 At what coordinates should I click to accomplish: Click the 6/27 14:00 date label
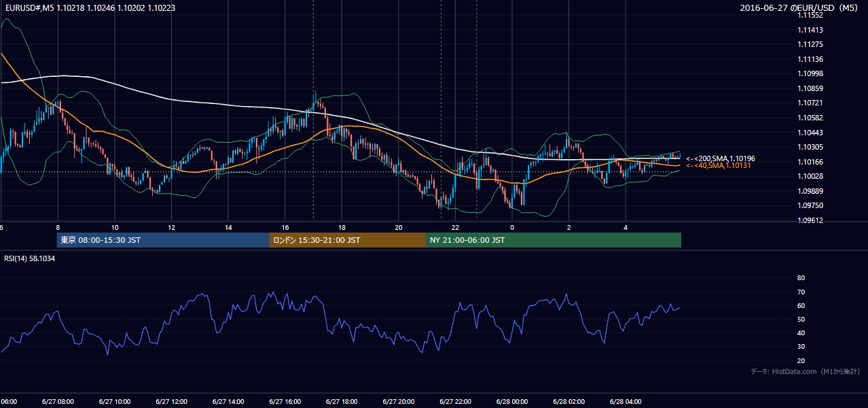(228, 401)
